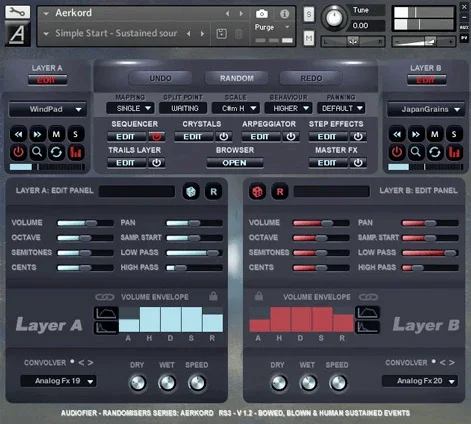Go to next sound in Layer A
471x424 pixels.
tap(37, 134)
